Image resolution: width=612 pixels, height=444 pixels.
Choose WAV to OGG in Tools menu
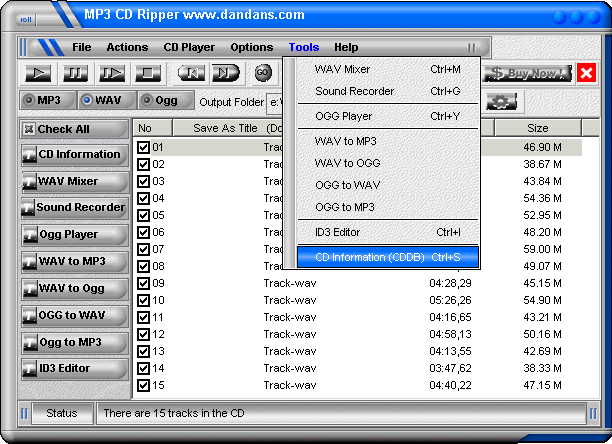point(388,163)
